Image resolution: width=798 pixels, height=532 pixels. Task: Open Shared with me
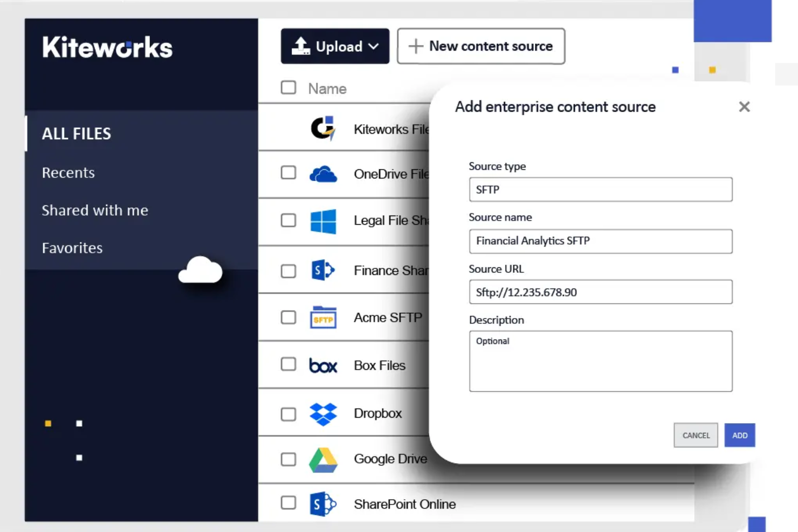click(95, 210)
